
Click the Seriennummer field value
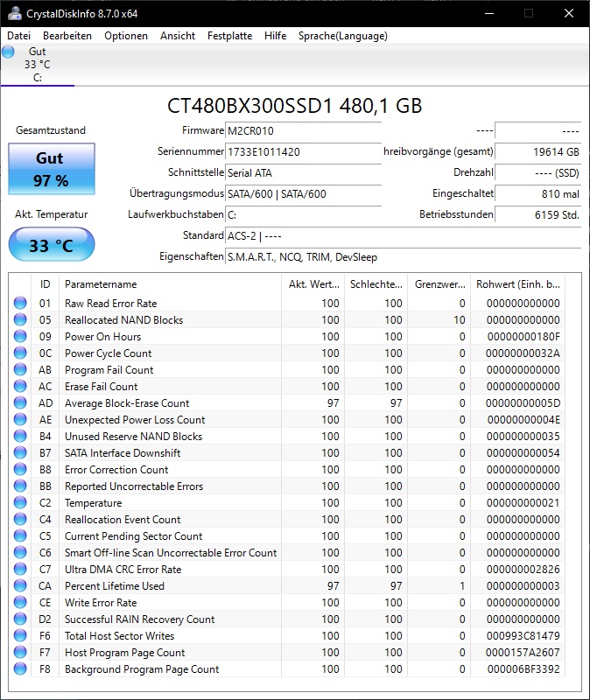303,151
